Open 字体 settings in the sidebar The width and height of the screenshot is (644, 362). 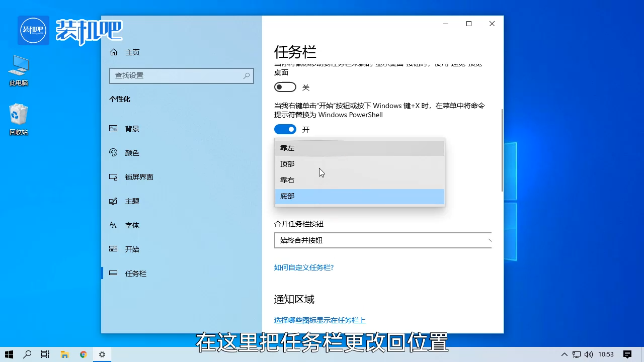(x=132, y=225)
